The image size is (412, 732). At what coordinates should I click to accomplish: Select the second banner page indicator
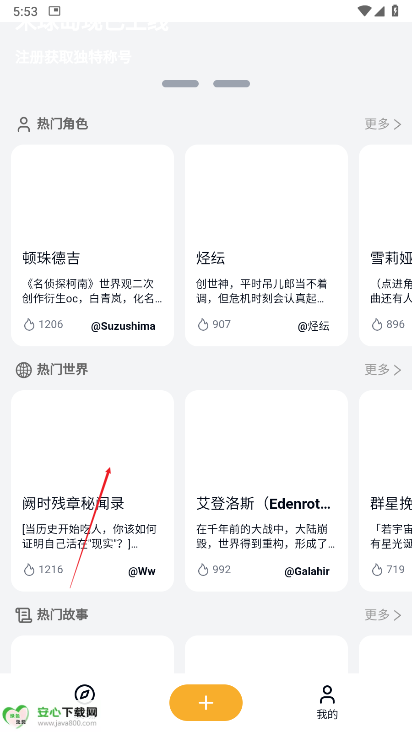[x=231, y=84]
